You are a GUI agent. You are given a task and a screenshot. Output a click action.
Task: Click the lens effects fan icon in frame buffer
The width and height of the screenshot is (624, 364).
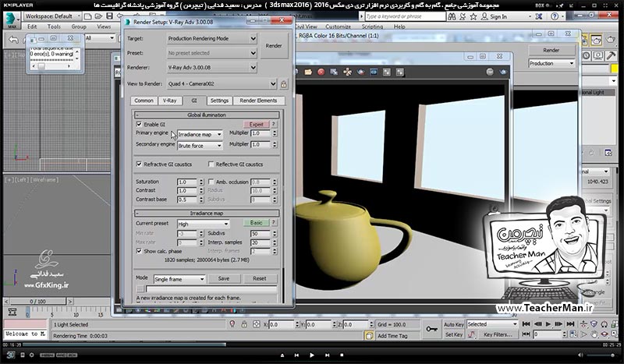347,72
